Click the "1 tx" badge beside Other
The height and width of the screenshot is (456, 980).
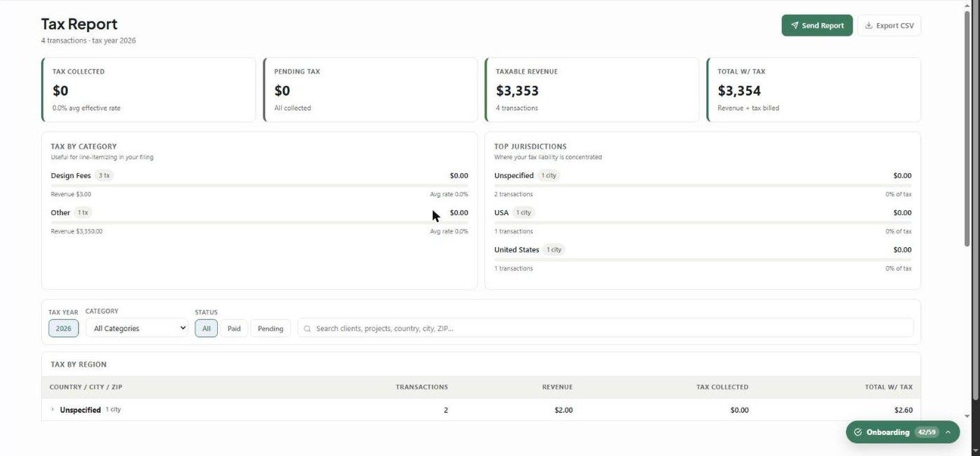coord(83,213)
